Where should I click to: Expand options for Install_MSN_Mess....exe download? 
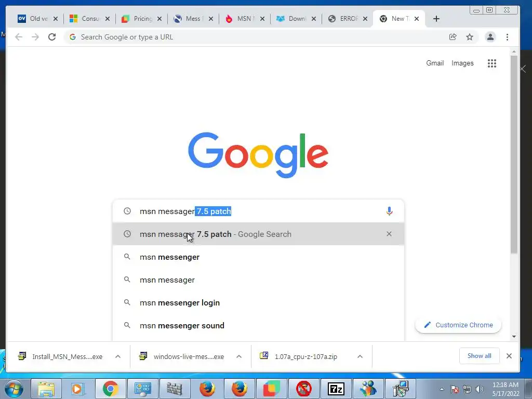tap(118, 356)
